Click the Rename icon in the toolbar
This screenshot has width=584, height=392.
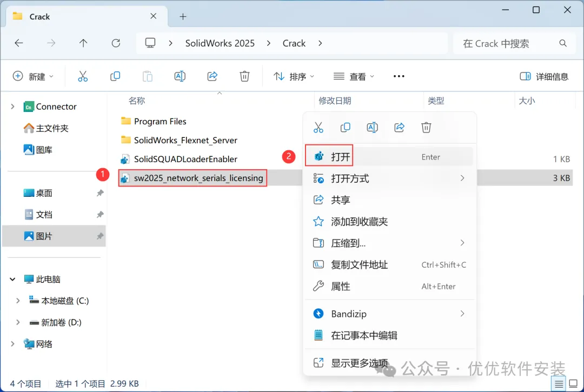180,76
